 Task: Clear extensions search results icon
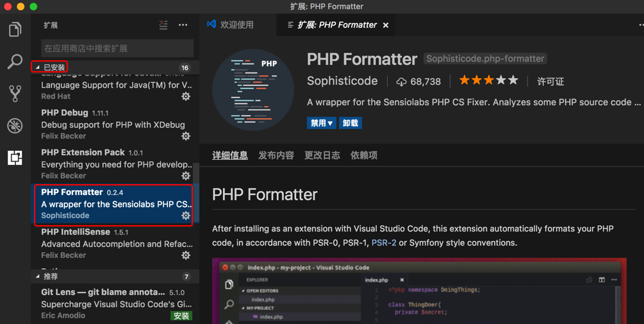point(163,25)
